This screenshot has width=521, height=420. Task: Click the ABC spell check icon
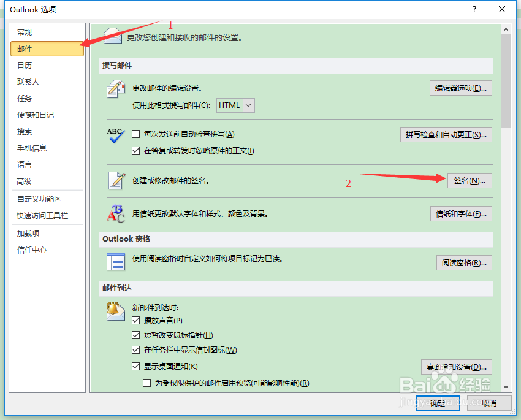116,136
